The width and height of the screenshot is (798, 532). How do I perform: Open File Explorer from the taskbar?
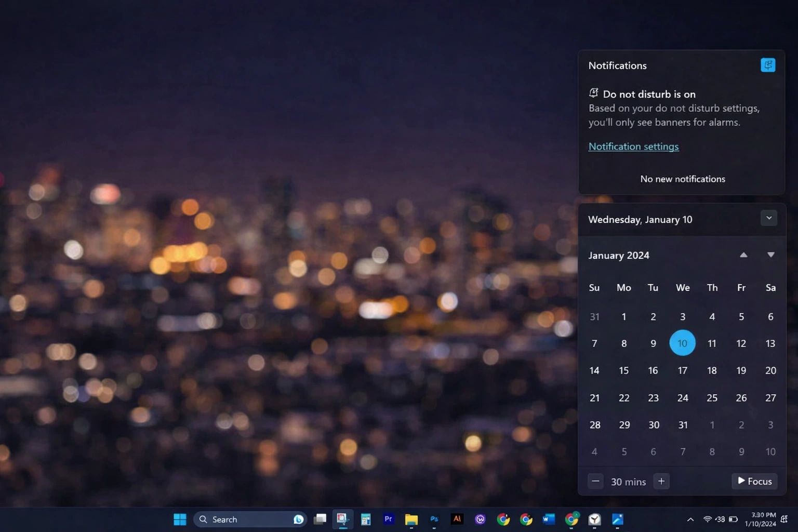pyautogui.click(x=411, y=519)
